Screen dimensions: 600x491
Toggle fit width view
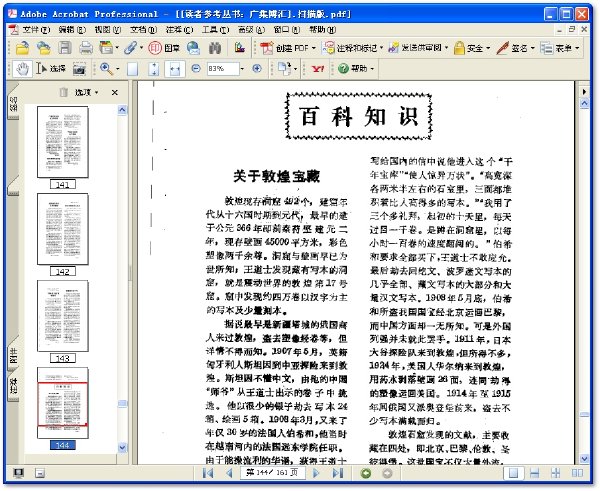pos(175,69)
